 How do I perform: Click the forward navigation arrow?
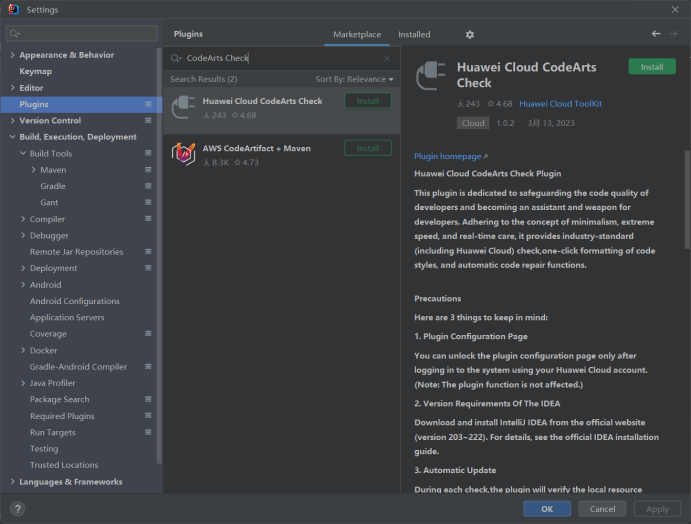675,34
